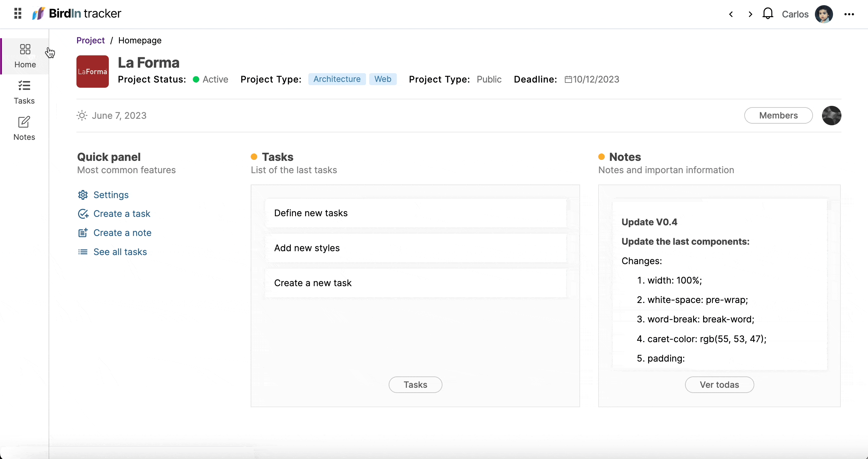Click the deadline calendar icon
Viewport: 868px width, 459px height.
tap(568, 80)
